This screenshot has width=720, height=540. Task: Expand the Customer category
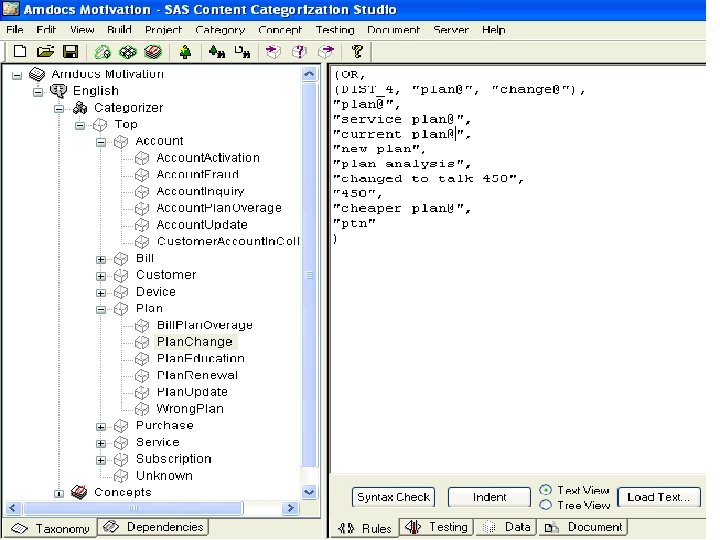point(101,276)
